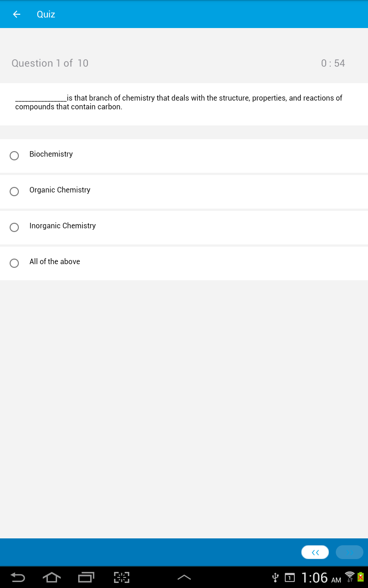
Task: Pick the Inorganic Chemistry radio button
Action: (14, 227)
